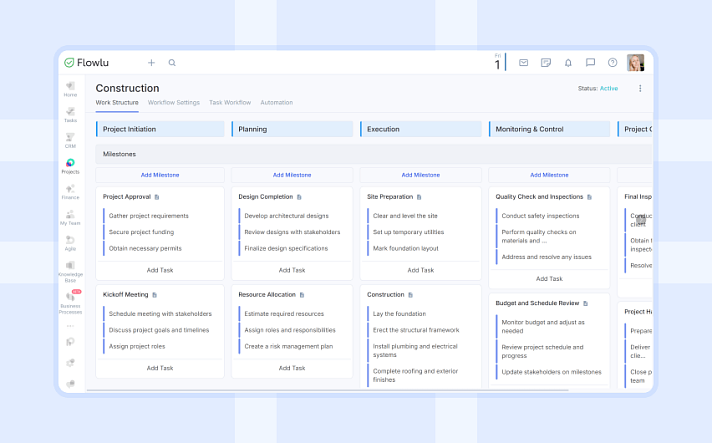712x443 pixels.
Task: Open the help question mark icon
Action: coord(613,63)
